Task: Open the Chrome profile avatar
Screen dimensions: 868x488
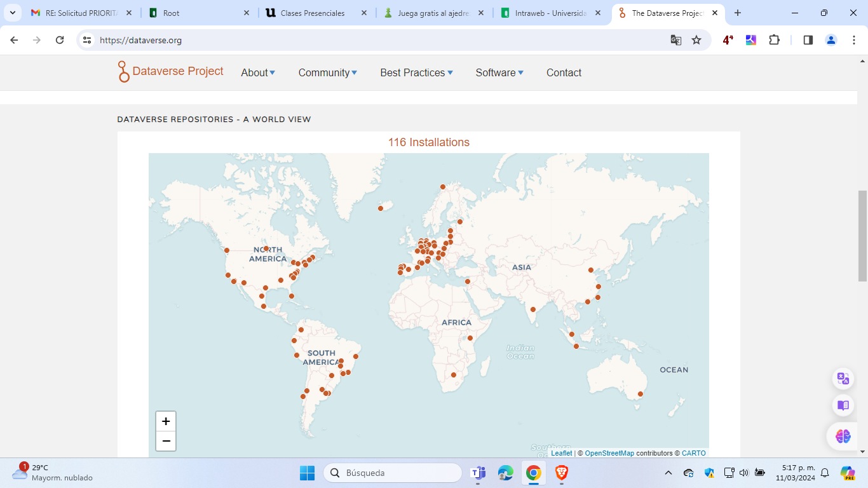Action: coord(831,40)
